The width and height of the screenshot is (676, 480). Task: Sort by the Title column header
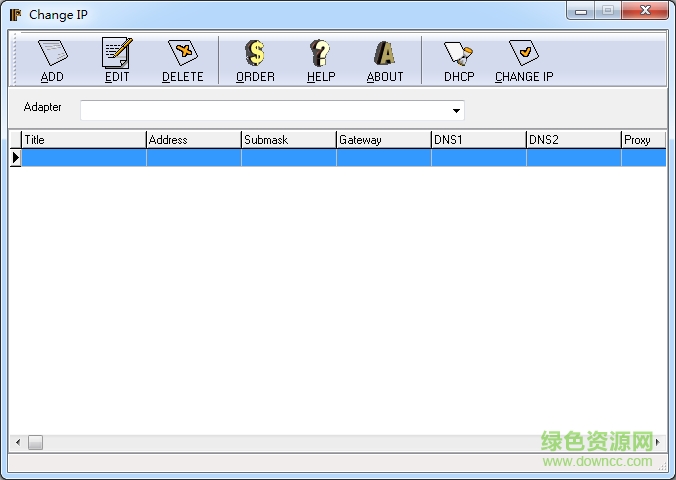[x=83, y=140]
